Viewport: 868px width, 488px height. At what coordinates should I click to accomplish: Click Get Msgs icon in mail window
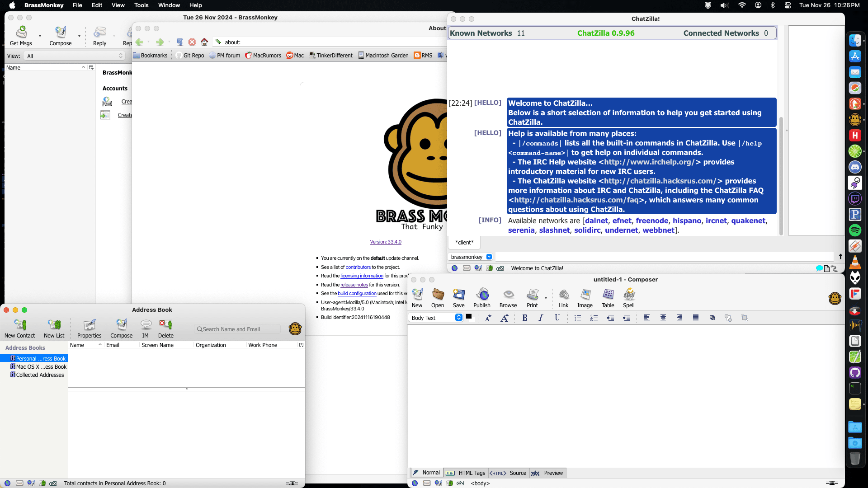tap(21, 33)
